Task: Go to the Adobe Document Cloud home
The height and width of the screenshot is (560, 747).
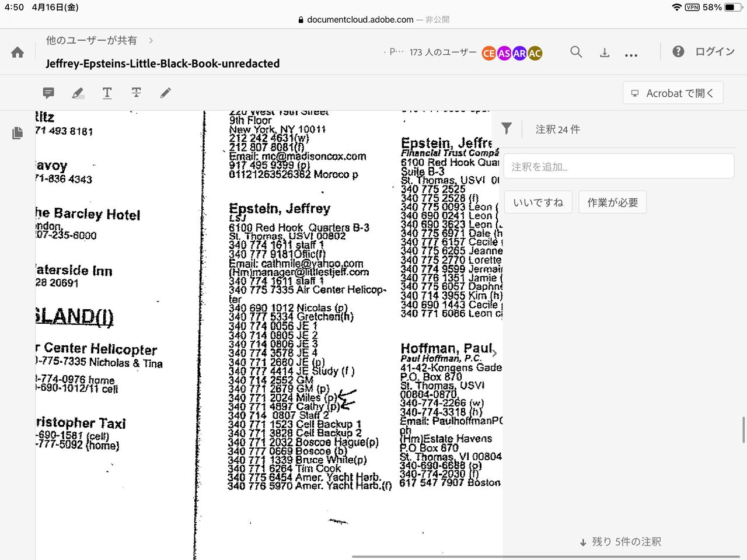Action: coord(18,52)
